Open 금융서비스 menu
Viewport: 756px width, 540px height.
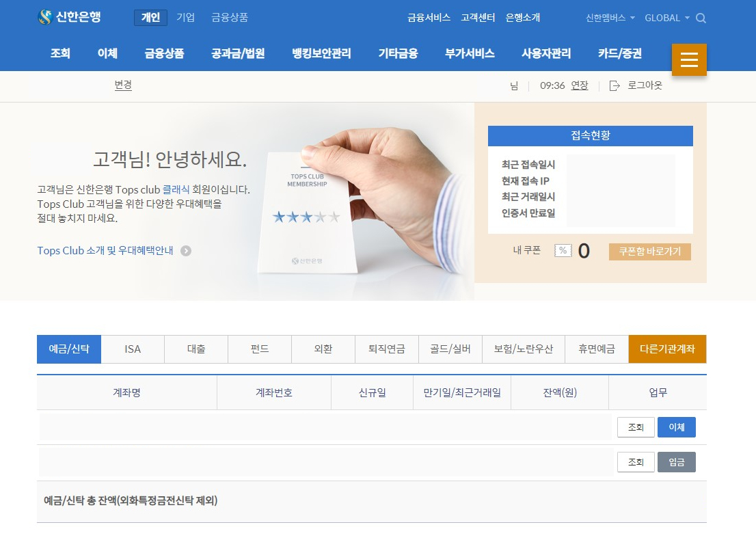point(429,18)
